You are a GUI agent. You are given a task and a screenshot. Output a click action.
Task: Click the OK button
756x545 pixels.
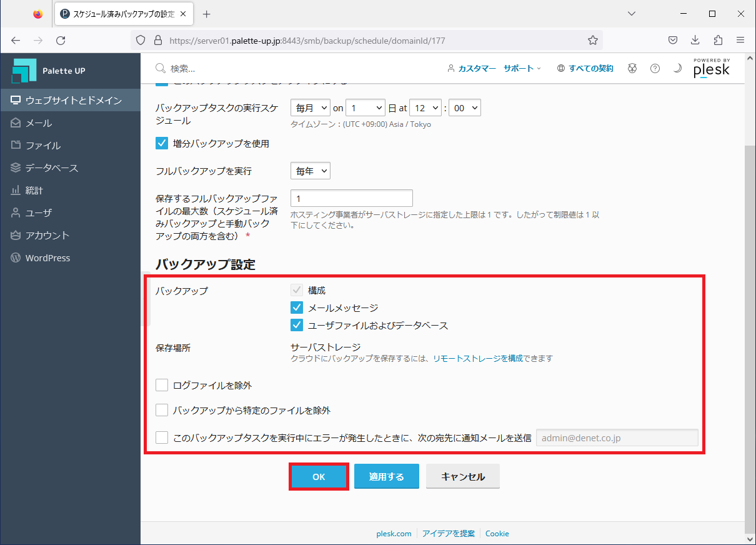(x=319, y=476)
